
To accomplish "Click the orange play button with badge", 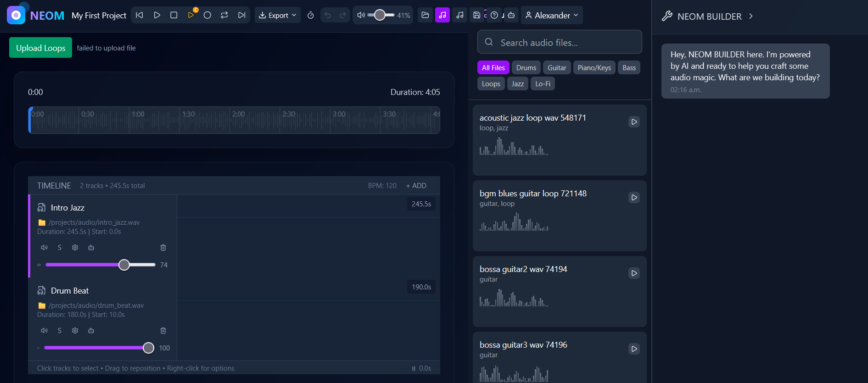I will (x=191, y=15).
